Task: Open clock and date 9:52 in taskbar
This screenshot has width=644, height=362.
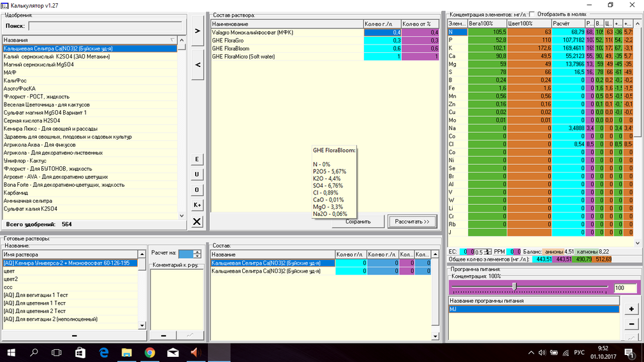Action: 603,352
